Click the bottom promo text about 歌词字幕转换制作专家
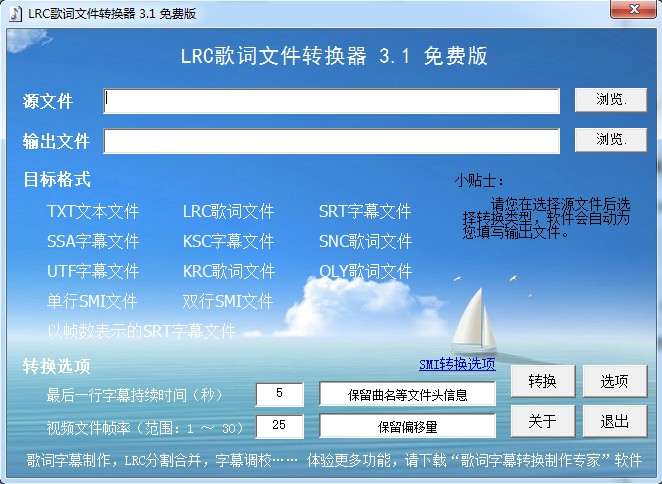This screenshot has height=484, width=662. [x=334, y=460]
